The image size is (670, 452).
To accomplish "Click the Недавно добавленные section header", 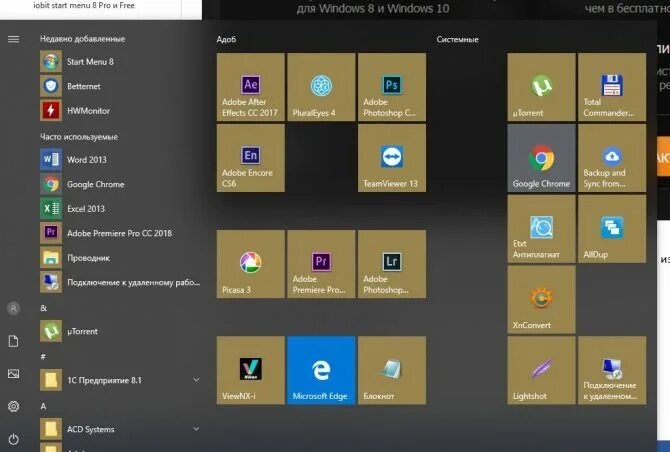I will 82,39.
